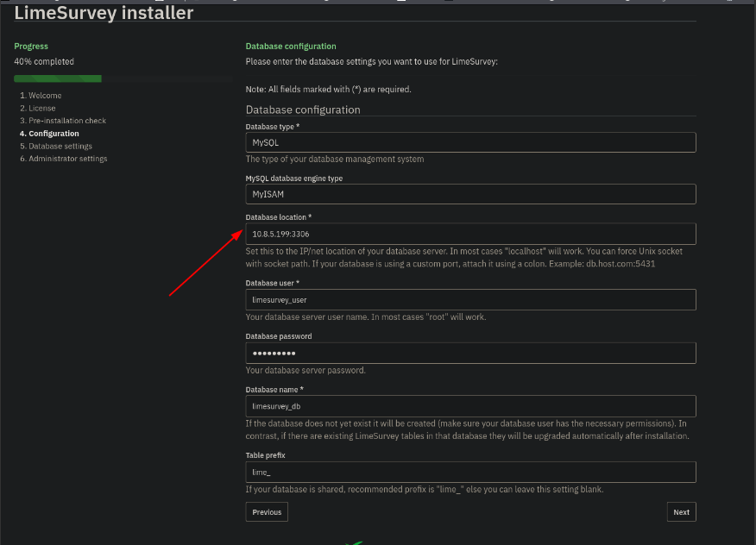The image size is (756, 545).
Task: Click the hint recommending the "lime_" prefix
Action: (x=425, y=490)
